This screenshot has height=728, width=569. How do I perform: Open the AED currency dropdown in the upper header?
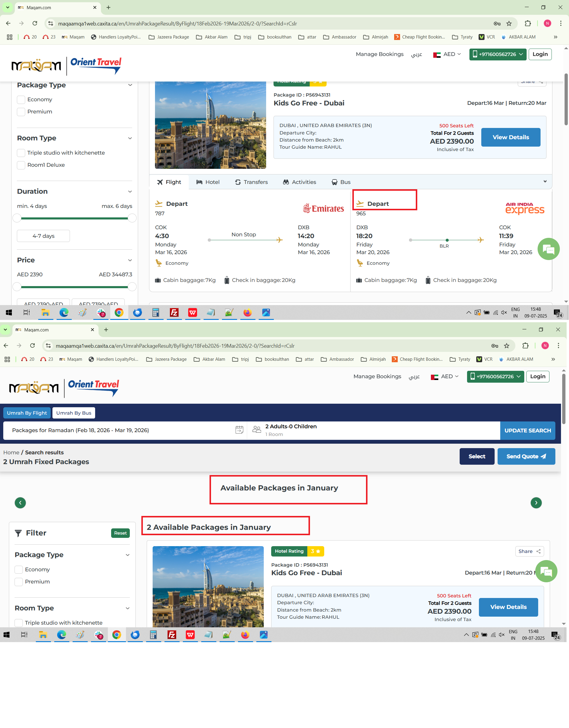[x=447, y=54]
